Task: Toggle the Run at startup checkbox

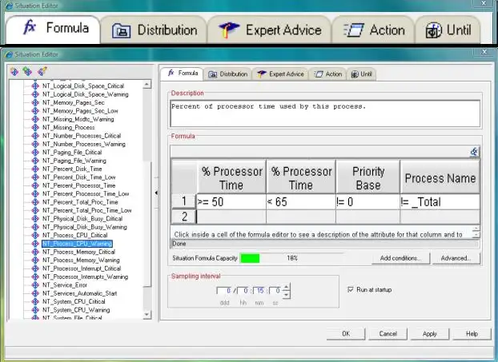Action: [350, 289]
